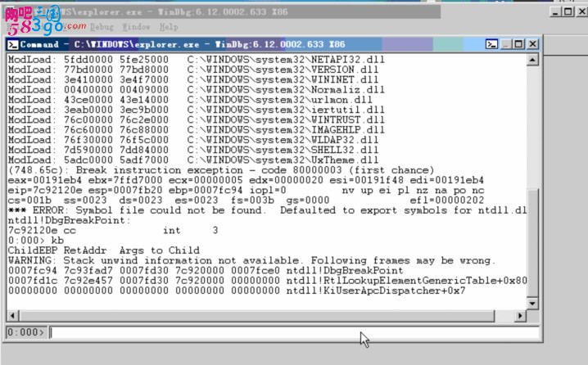The image size is (588, 365).
Task: Click the VERSION.dll ModLoad line
Action: [x=193, y=70]
